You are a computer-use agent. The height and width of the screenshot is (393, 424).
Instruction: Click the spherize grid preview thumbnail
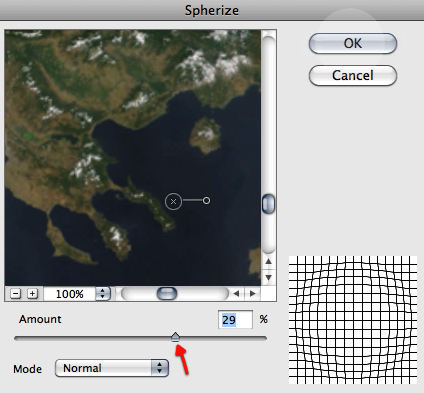point(353,320)
